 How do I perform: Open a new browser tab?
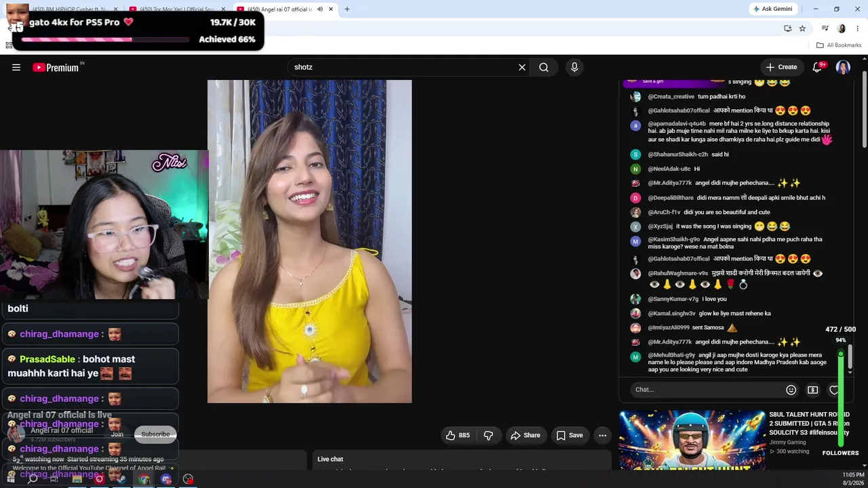coord(347,9)
